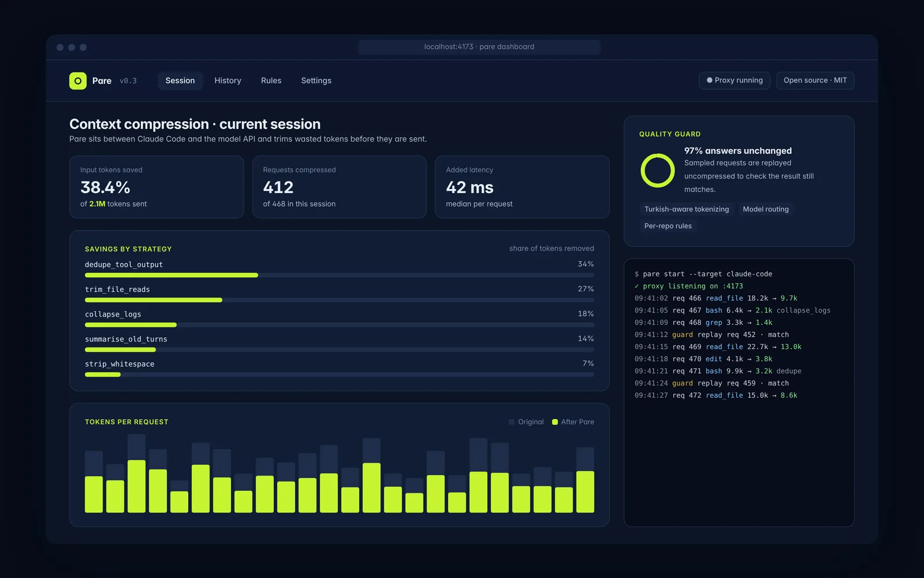Click the After Pare legend swatch
The height and width of the screenshot is (578, 924).
point(555,422)
